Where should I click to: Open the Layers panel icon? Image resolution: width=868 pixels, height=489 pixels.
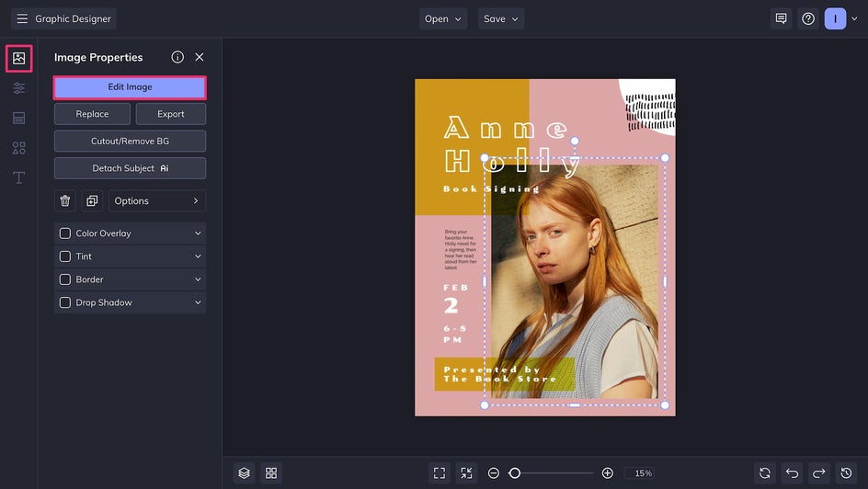coord(244,472)
